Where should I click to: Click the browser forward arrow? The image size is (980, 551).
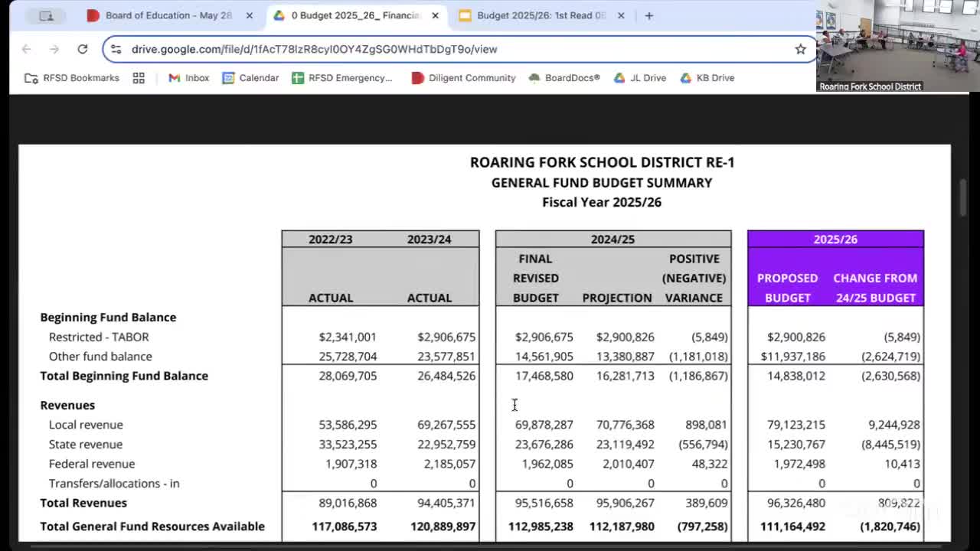54,49
